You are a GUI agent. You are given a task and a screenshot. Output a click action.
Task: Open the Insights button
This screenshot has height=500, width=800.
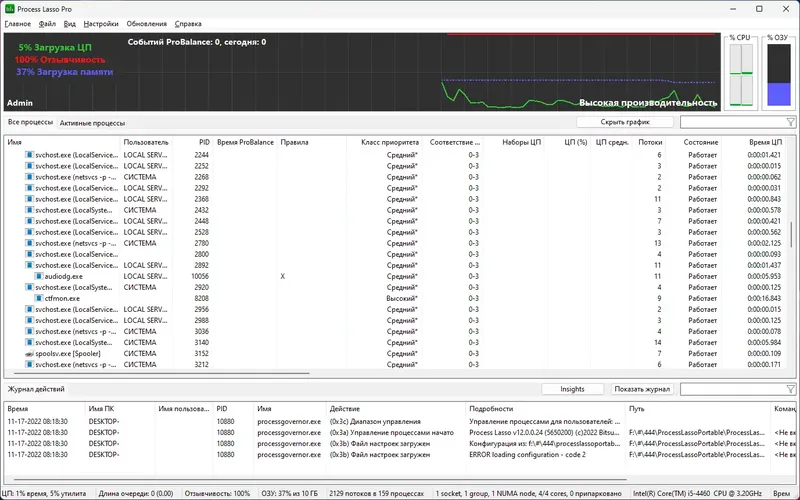click(572, 389)
